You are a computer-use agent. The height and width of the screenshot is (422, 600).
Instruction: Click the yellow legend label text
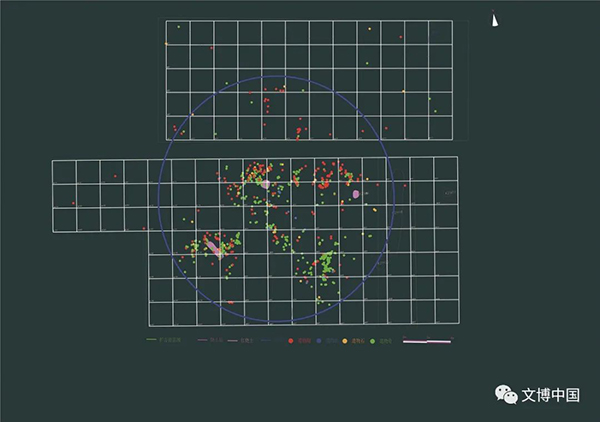click(x=357, y=341)
